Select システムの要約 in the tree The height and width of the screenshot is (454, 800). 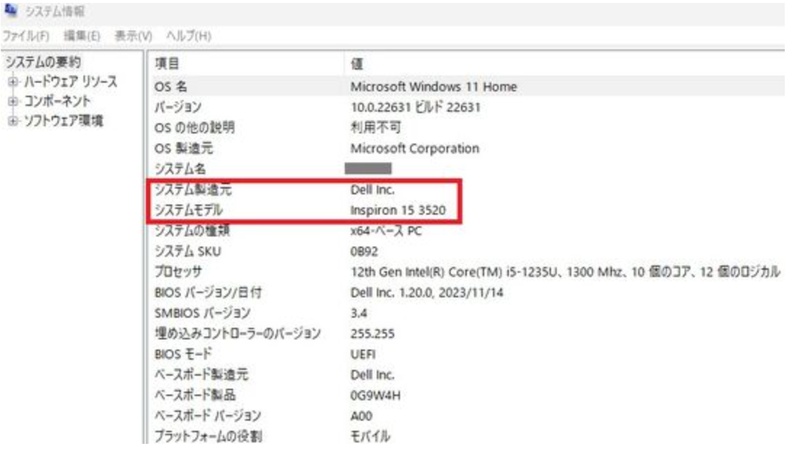pyautogui.click(x=43, y=62)
